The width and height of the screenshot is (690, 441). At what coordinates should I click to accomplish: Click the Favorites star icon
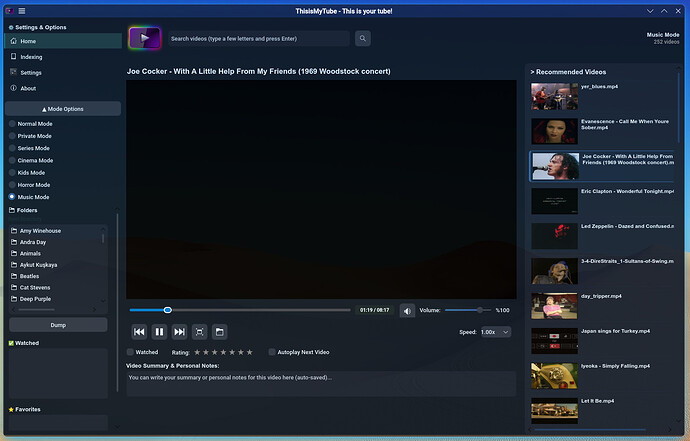[11, 409]
